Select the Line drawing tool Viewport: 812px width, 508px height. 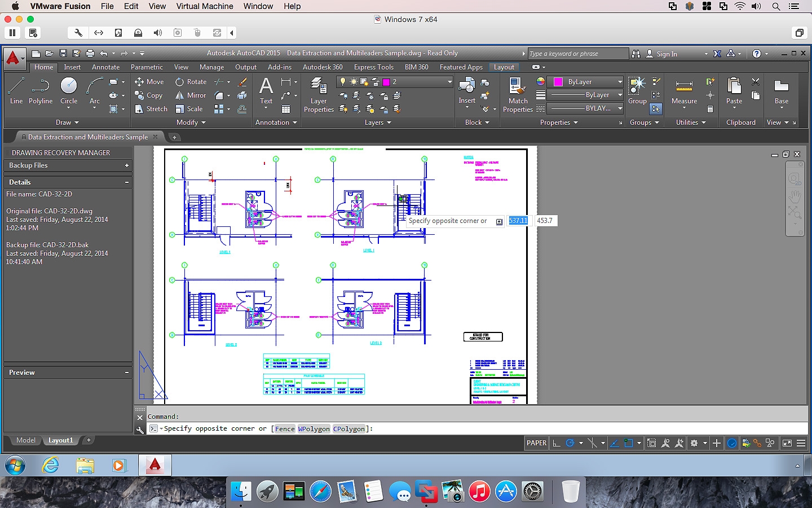coord(16,91)
